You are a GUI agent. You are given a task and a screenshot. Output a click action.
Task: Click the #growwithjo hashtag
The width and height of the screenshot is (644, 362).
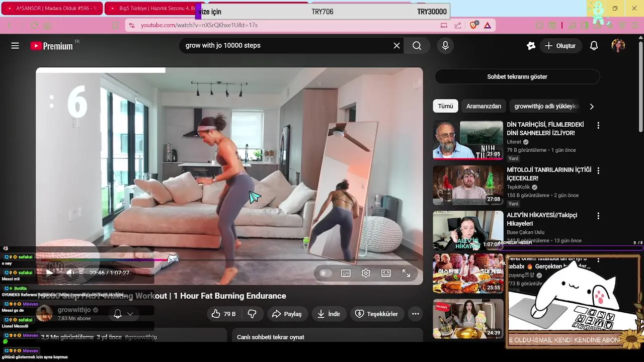coord(141,337)
